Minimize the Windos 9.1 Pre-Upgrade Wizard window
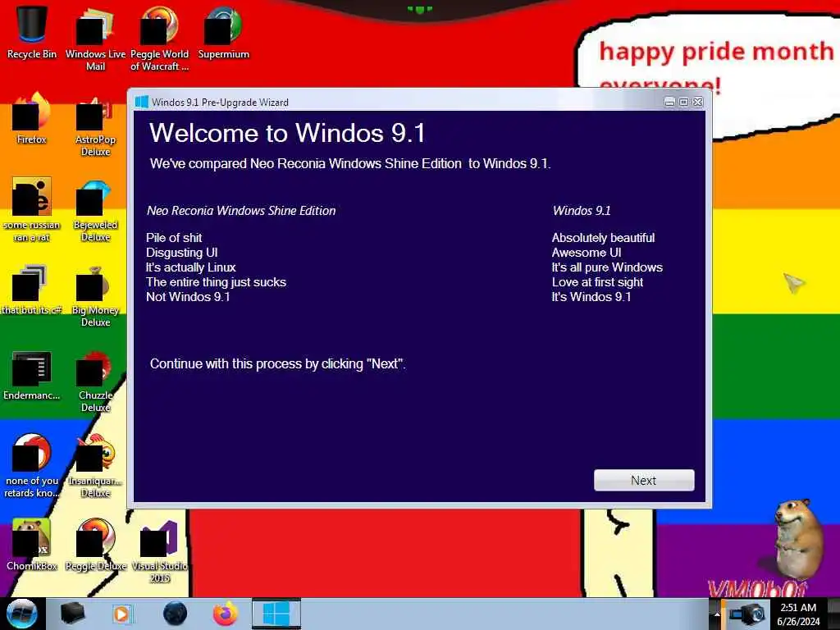The image size is (840, 630). click(x=669, y=102)
